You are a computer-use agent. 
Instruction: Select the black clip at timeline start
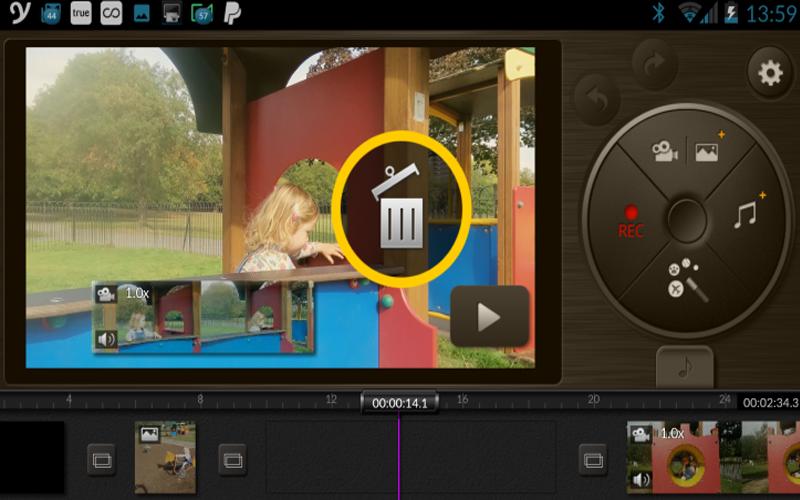click(32, 457)
